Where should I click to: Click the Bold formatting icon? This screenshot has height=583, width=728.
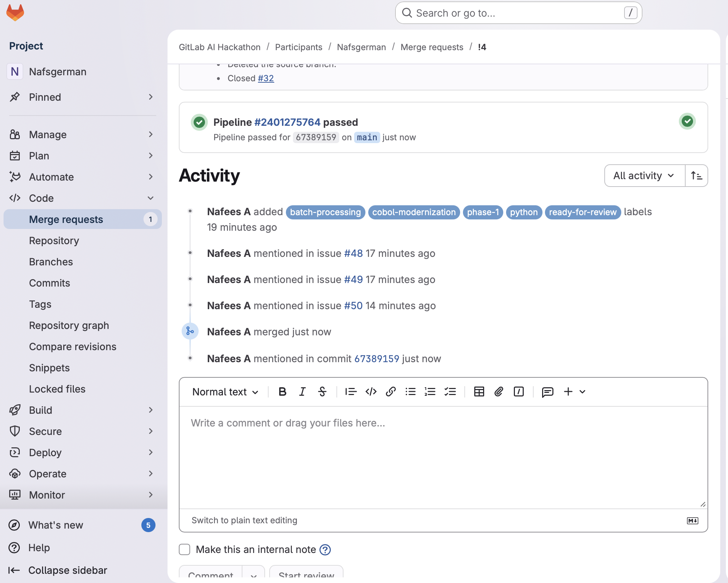point(282,391)
